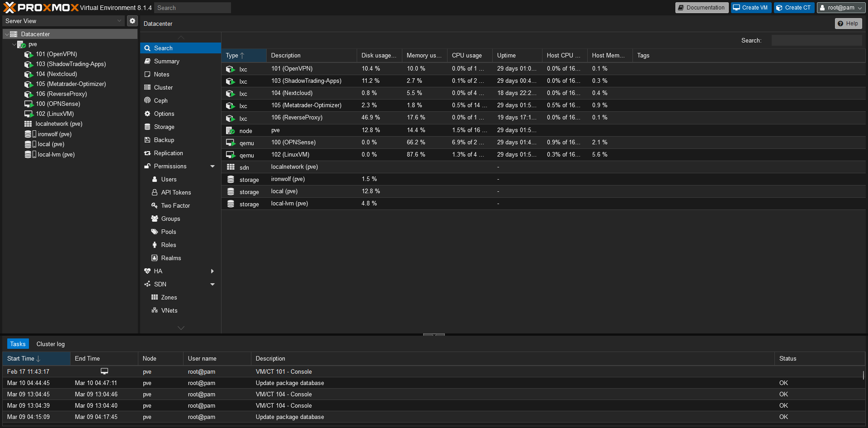Click the API Tokens user icon
Image resolution: width=868 pixels, height=428 pixels.
pos(155,192)
